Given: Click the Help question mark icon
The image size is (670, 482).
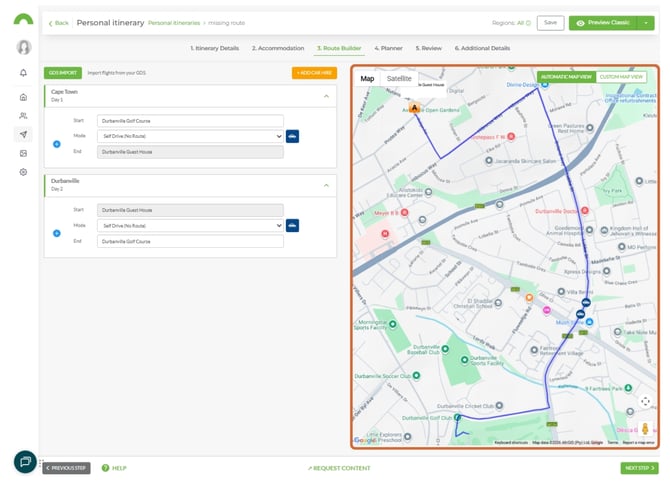Looking at the screenshot, I should pyautogui.click(x=106, y=468).
